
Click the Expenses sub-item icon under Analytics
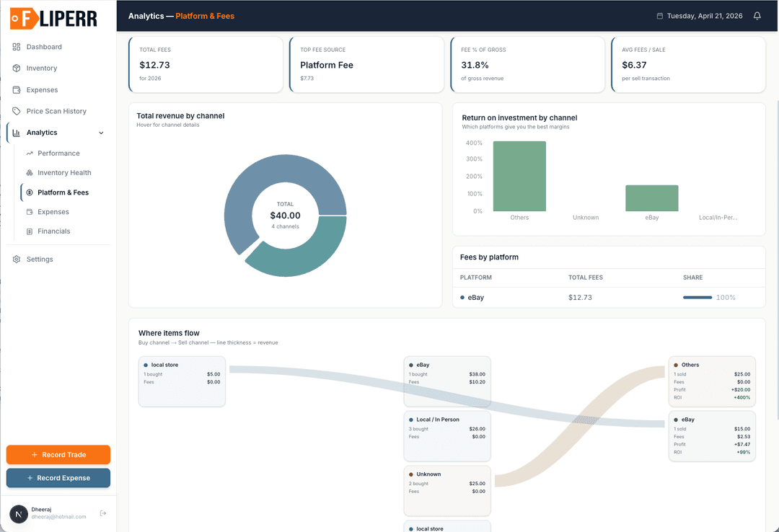[30, 212]
